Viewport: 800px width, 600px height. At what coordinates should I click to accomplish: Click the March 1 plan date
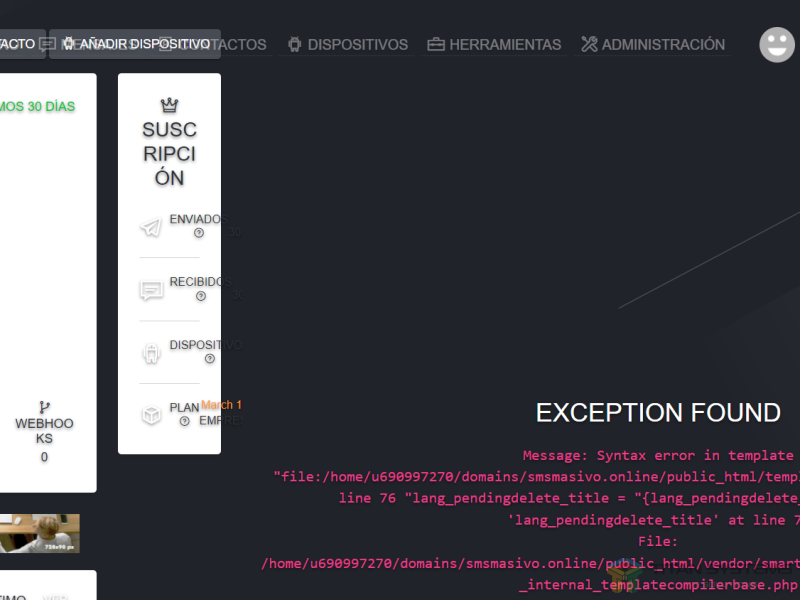tap(221, 405)
